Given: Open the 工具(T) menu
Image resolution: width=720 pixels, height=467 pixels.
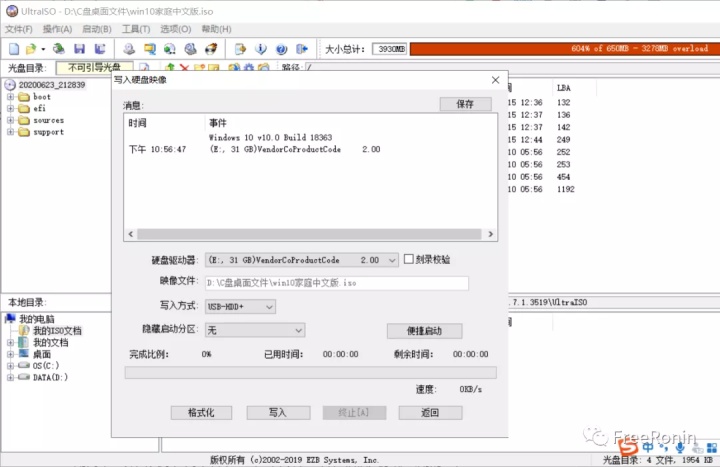Looking at the screenshot, I should (136, 29).
